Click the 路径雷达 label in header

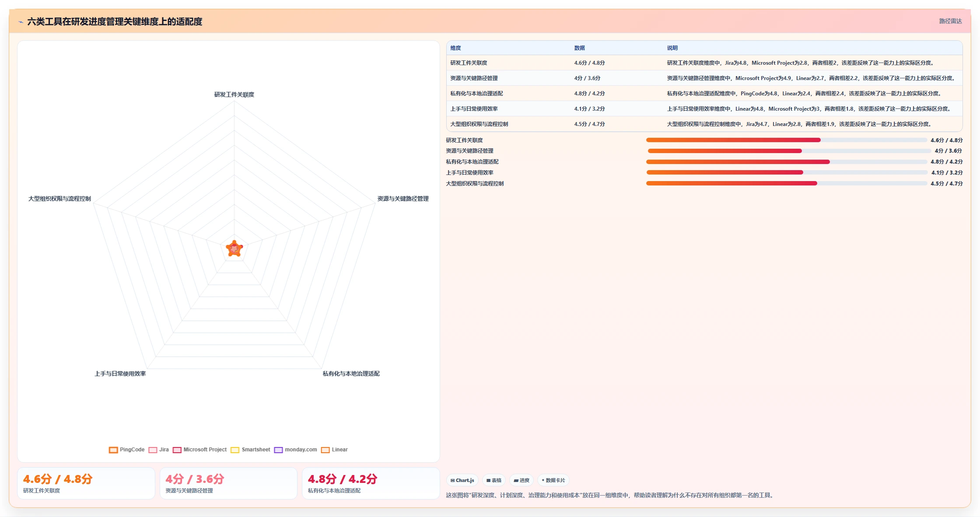tap(950, 21)
